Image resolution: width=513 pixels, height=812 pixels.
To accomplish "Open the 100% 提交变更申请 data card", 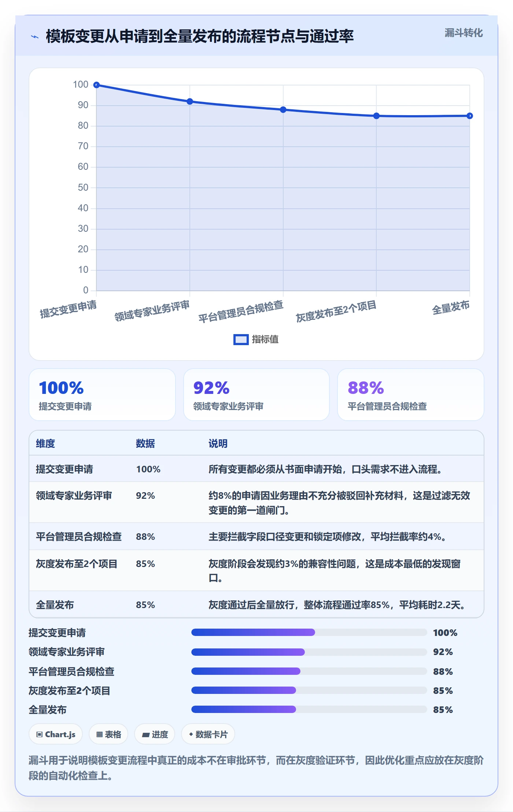I will pyautogui.click(x=102, y=395).
